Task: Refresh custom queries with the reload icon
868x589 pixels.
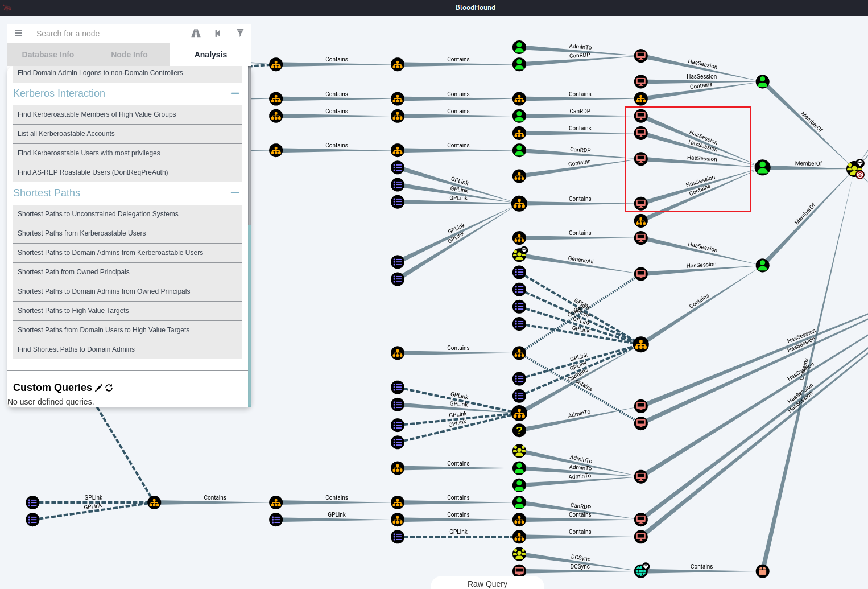Action: click(x=109, y=388)
